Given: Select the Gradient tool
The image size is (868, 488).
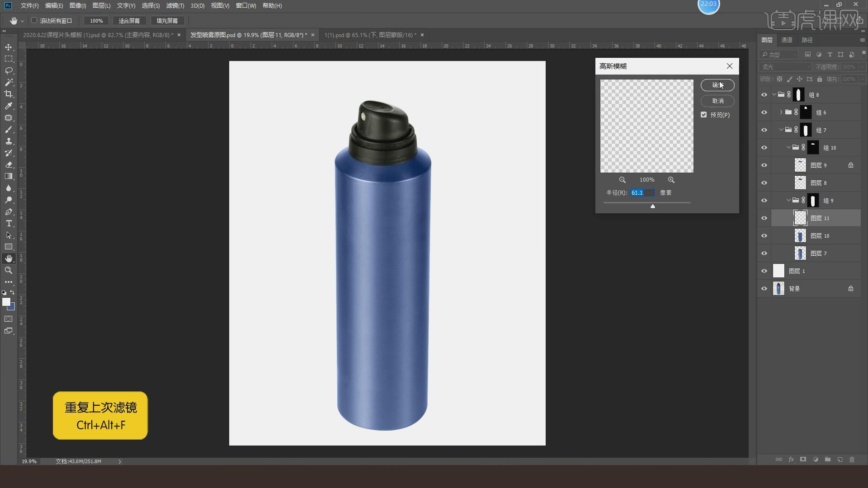Looking at the screenshot, I should pyautogui.click(x=9, y=176).
